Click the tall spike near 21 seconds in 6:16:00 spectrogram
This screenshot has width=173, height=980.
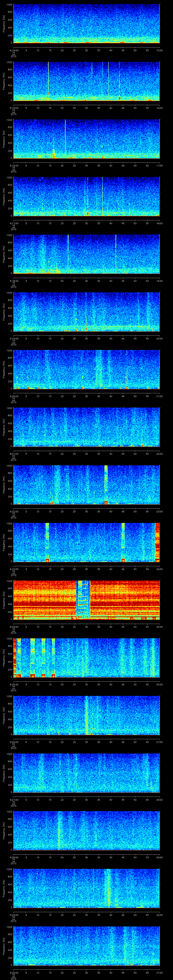pos(65,137)
